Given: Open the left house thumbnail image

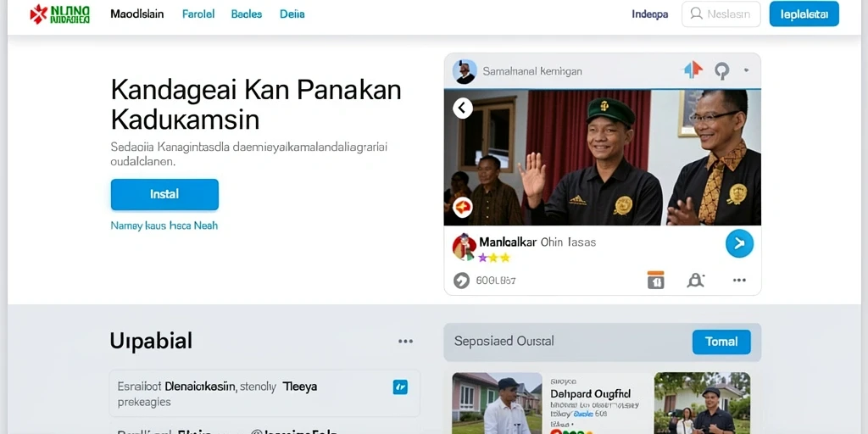Looking at the screenshot, I should 497,403.
